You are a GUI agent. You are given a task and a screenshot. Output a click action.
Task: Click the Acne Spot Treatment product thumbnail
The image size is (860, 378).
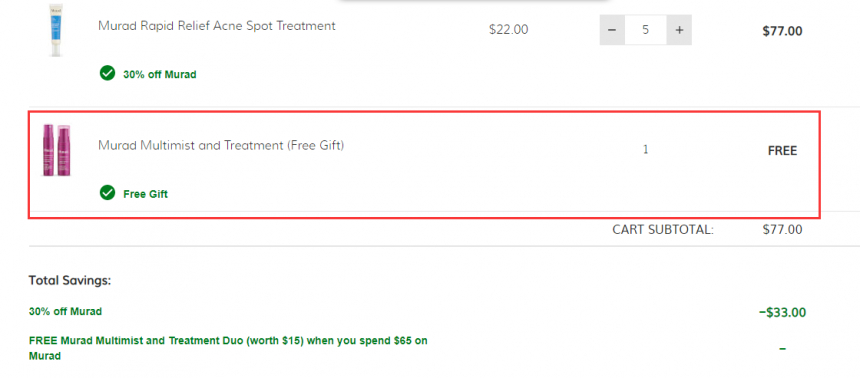pos(55,30)
